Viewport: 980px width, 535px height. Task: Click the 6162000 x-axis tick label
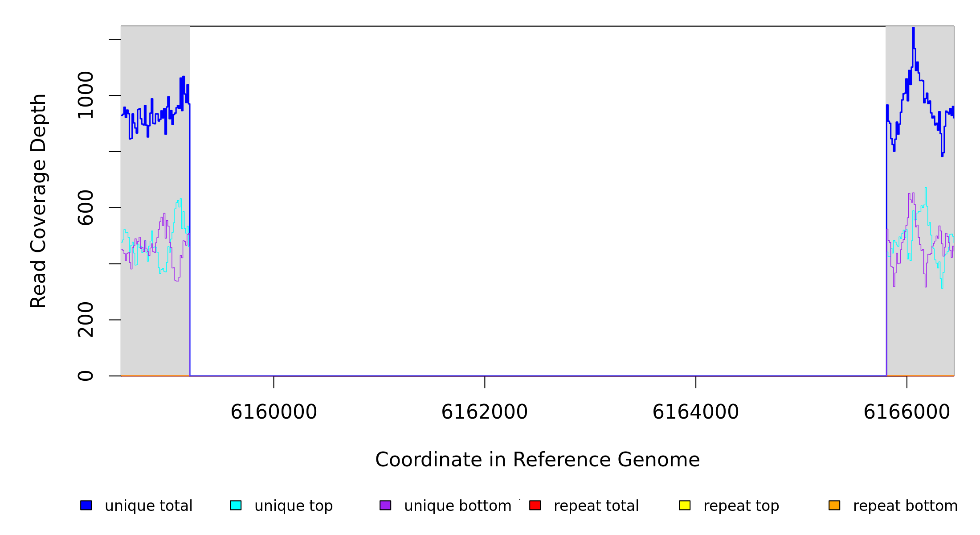[484, 412]
